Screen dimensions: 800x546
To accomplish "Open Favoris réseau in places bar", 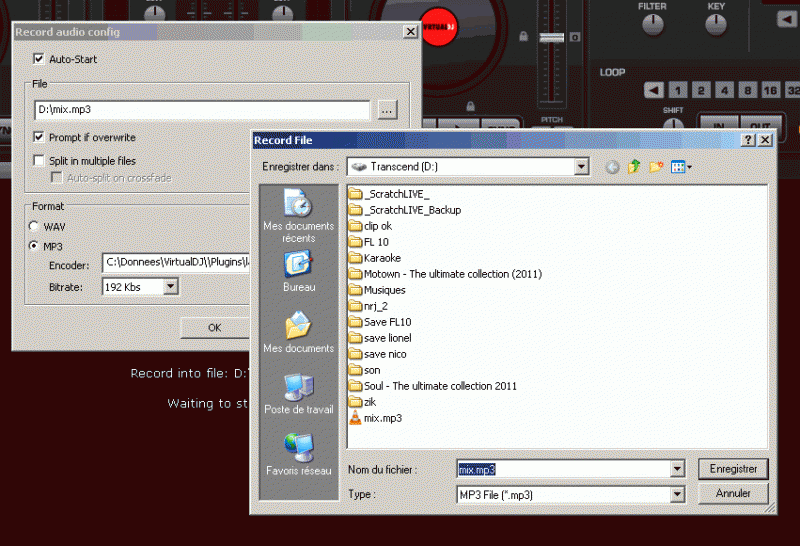I will click(298, 455).
